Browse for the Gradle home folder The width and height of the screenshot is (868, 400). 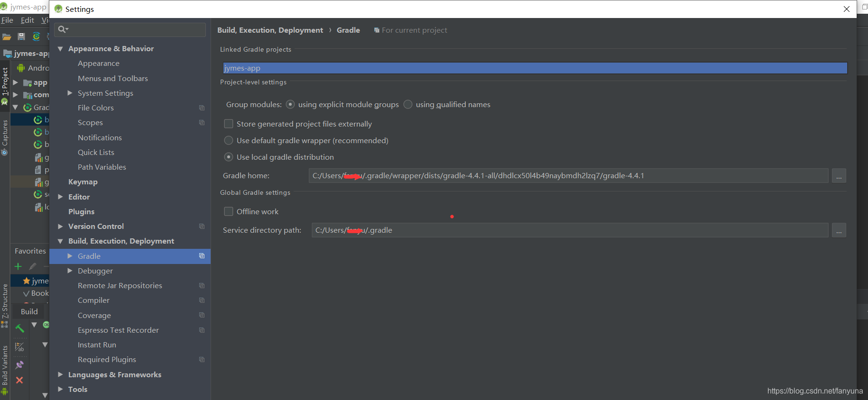click(839, 176)
